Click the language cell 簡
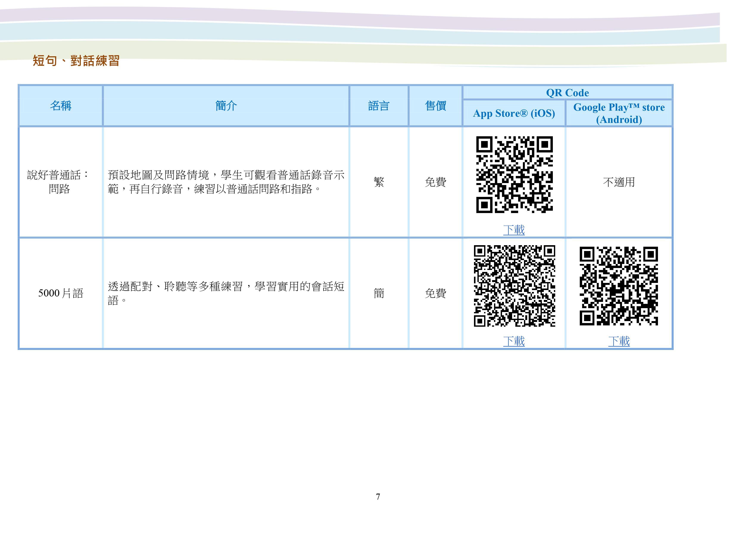The height and width of the screenshot is (535, 756). tap(379, 293)
